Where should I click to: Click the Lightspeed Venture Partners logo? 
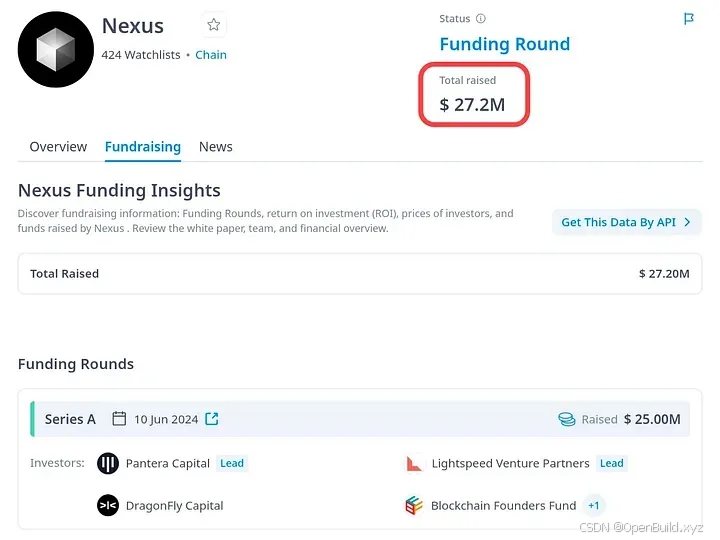click(x=414, y=463)
